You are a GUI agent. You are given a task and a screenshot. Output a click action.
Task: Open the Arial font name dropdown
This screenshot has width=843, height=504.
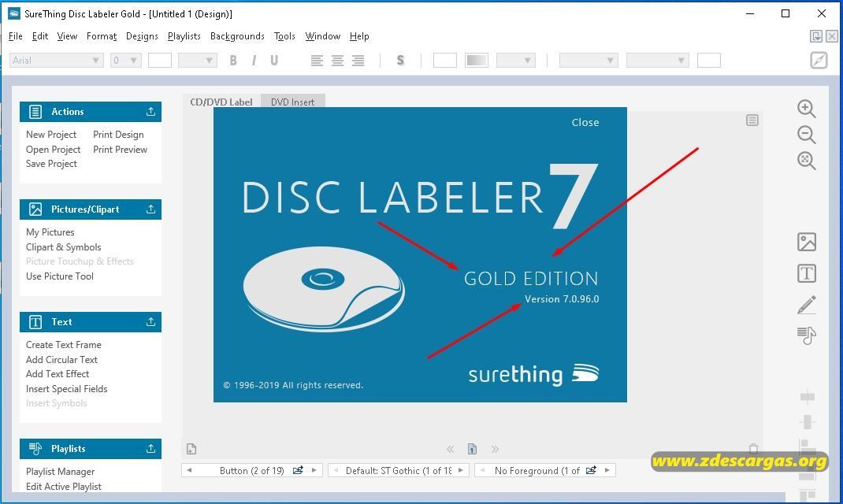click(x=57, y=60)
